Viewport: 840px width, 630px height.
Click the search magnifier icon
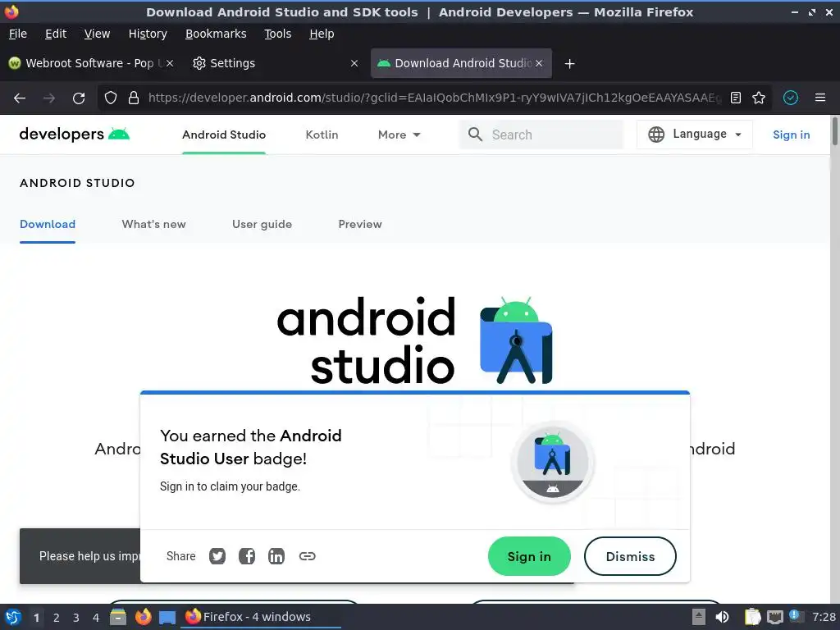pos(475,135)
